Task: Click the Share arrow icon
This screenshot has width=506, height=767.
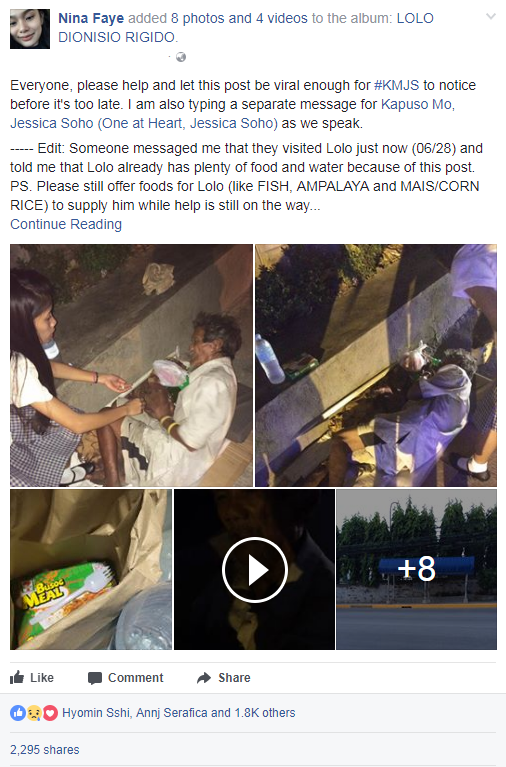Action: (x=204, y=678)
